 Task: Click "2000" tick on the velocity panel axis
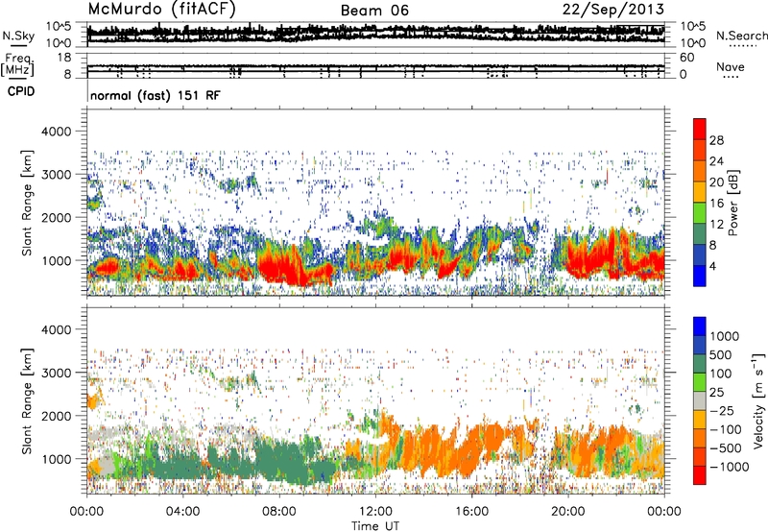[57, 416]
